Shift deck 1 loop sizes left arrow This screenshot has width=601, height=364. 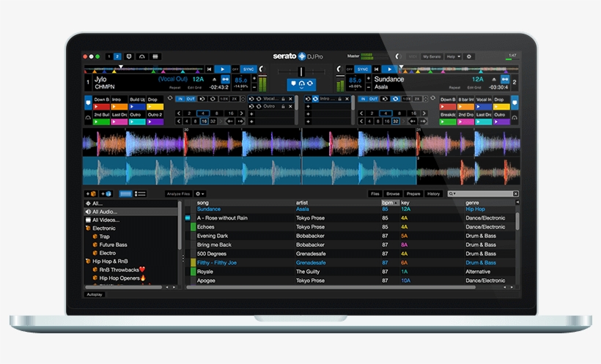pyautogui.click(x=179, y=113)
